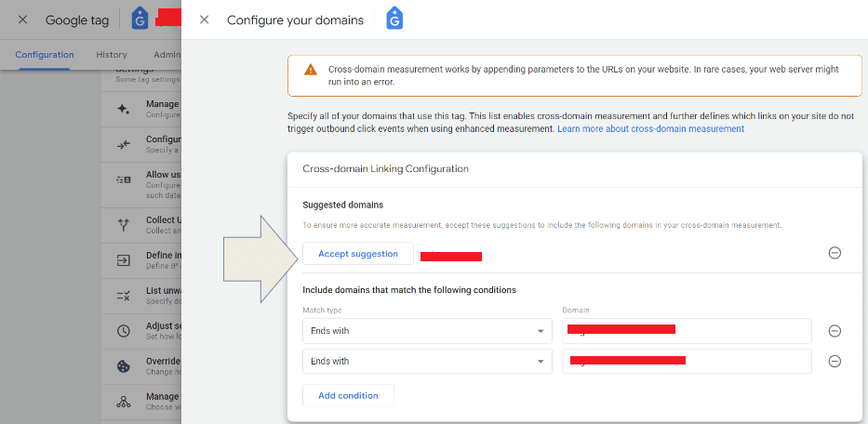Open the Override cookie settings row

141,365
